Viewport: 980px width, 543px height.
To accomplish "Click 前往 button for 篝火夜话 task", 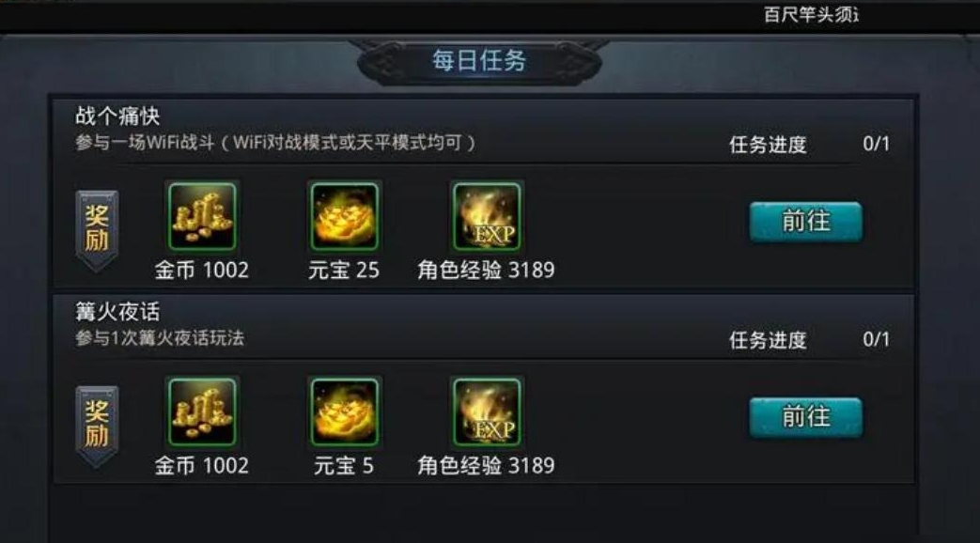I will (805, 417).
